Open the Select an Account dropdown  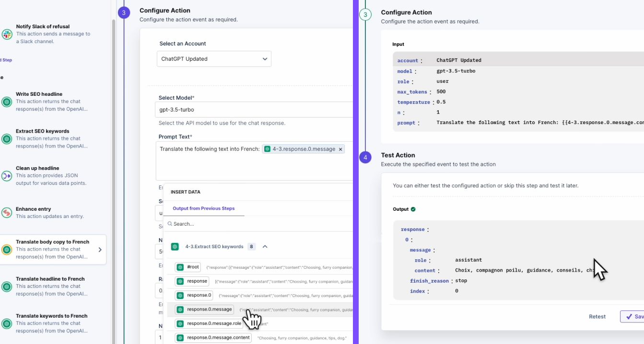tap(214, 59)
